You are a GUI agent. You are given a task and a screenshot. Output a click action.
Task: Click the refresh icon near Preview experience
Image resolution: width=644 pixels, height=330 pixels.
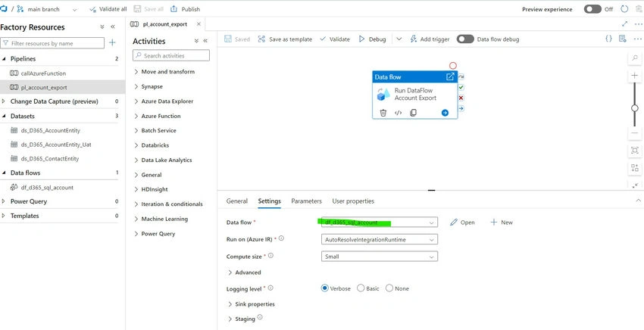(x=624, y=9)
